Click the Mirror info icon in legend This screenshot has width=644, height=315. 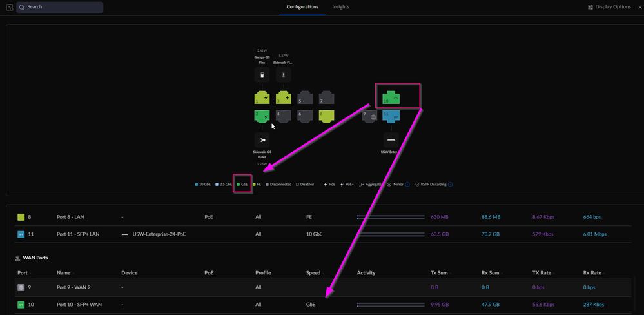click(x=407, y=184)
